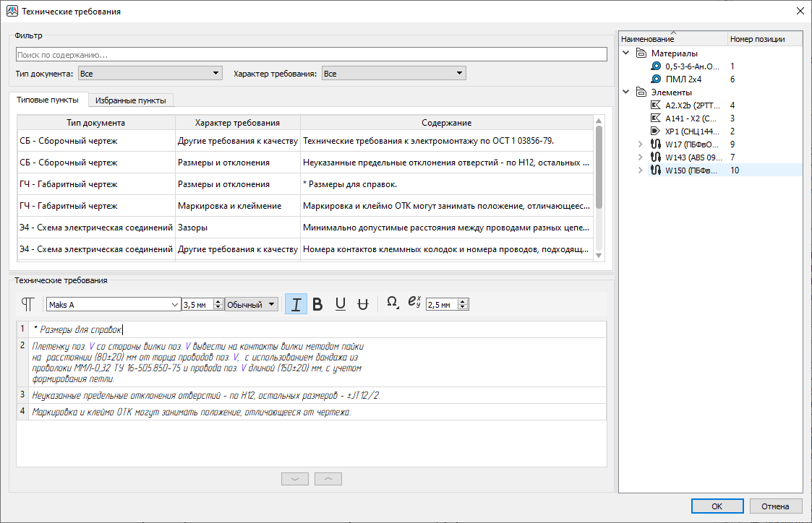Click the paragraph mark icon
812x523 pixels.
pyautogui.click(x=28, y=304)
